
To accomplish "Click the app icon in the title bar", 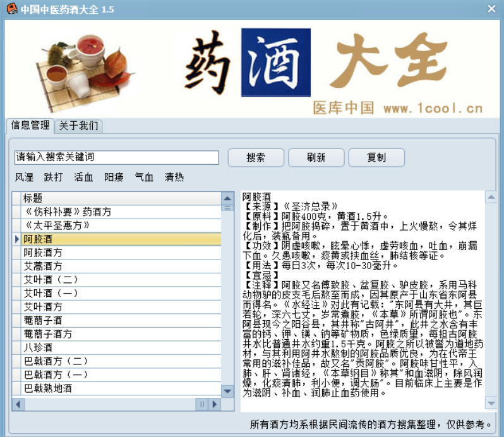I will [11, 9].
